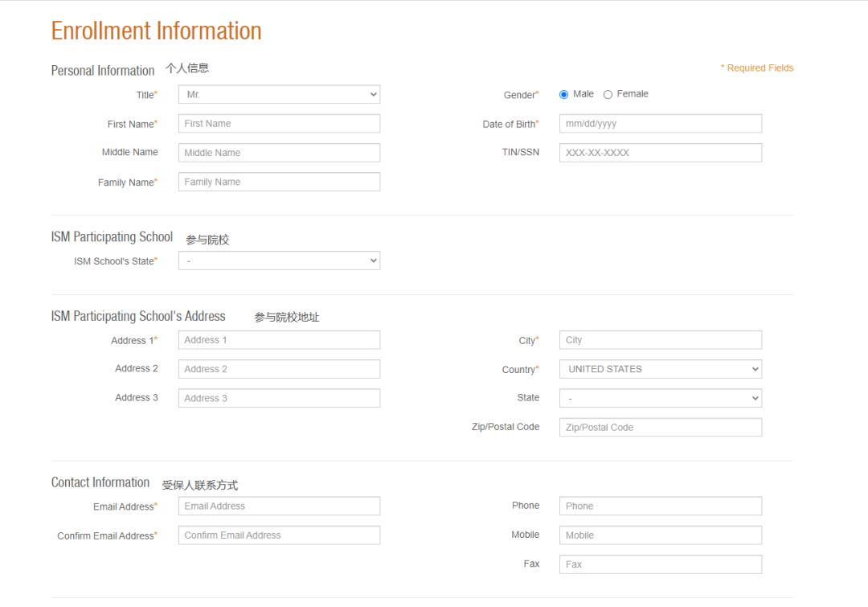Focus the Fax input field
Screen dimensions: 868x607
pyautogui.click(x=661, y=564)
